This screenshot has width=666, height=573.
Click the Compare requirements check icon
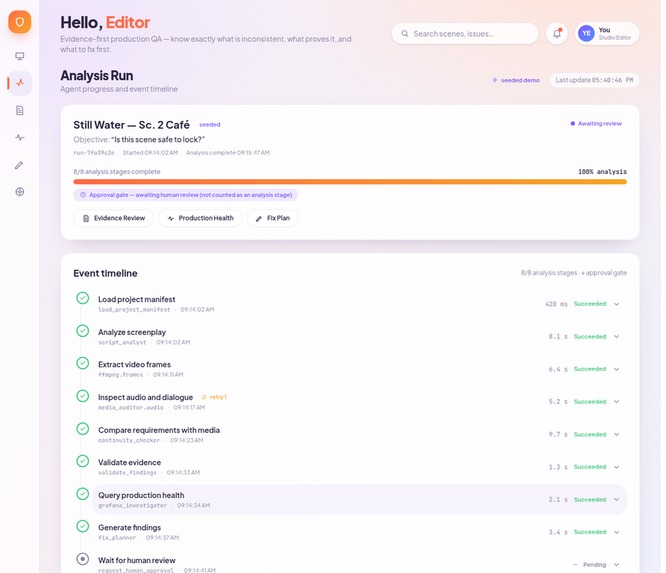pyautogui.click(x=83, y=429)
